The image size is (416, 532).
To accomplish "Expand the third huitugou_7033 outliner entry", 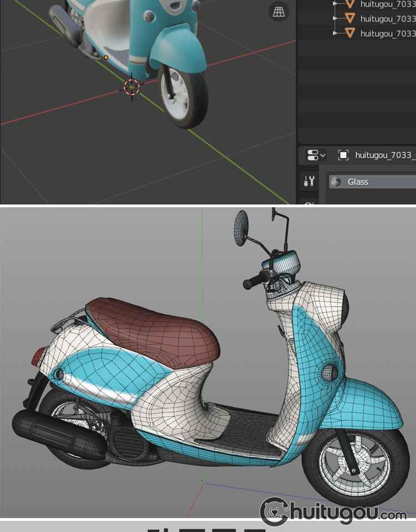I will pos(335,33).
